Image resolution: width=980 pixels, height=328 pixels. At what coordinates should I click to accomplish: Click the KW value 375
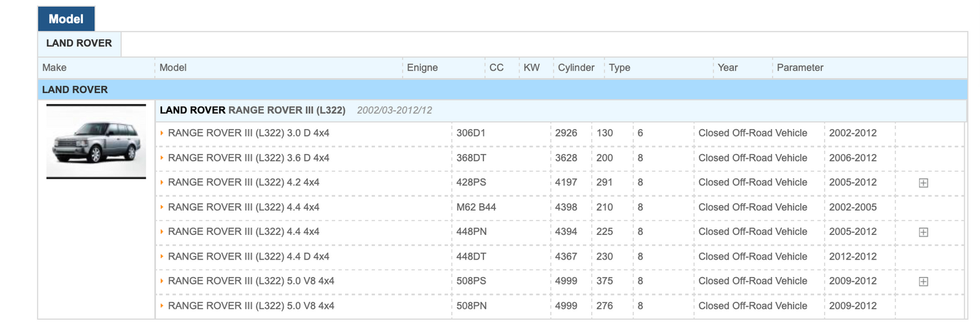tap(605, 281)
